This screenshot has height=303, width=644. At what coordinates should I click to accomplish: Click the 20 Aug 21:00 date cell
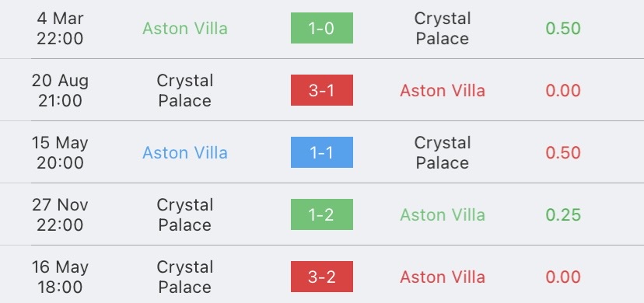60,91
